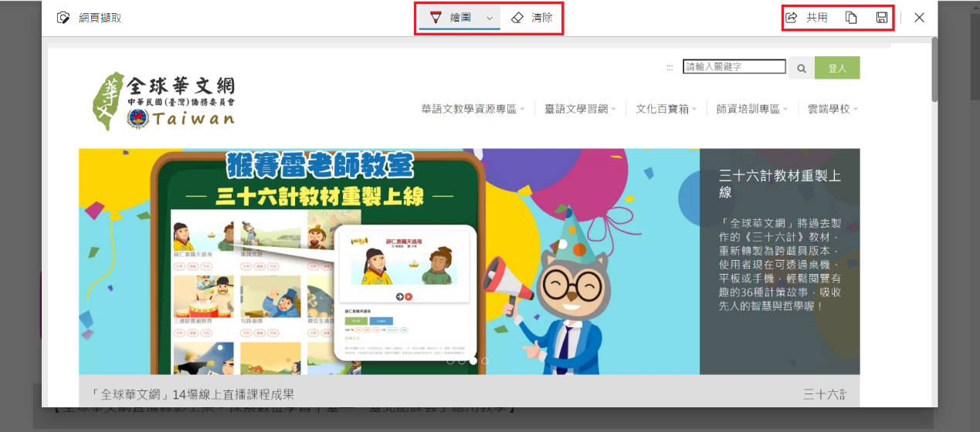The image size is (980, 432).
Task: Copy the web capture to clipboard
Action: 851,17
